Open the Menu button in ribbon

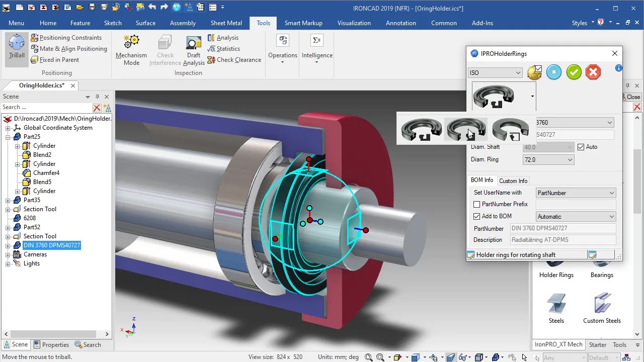pyautogui.click(x=16, y=23)
